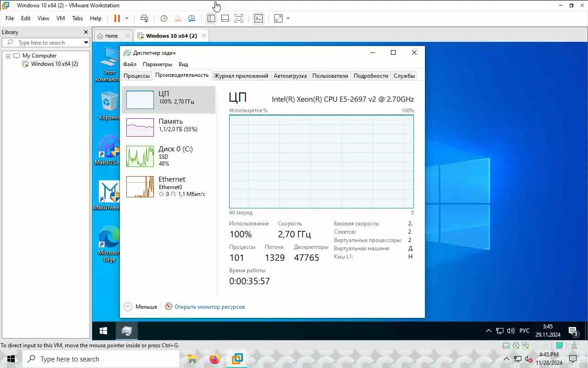Open the VMware Help menu
Image resolution: width=588 pixels, height=368 pixels.
point(96,18)
